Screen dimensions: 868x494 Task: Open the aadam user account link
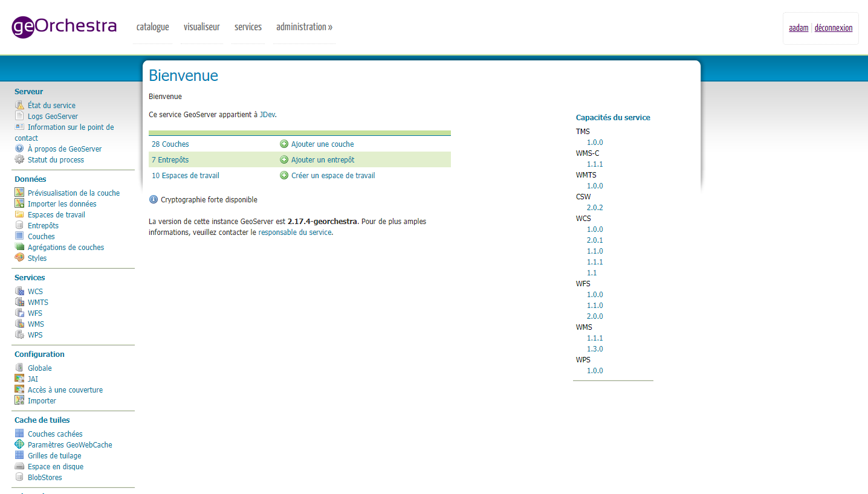(x=798, y=28)
